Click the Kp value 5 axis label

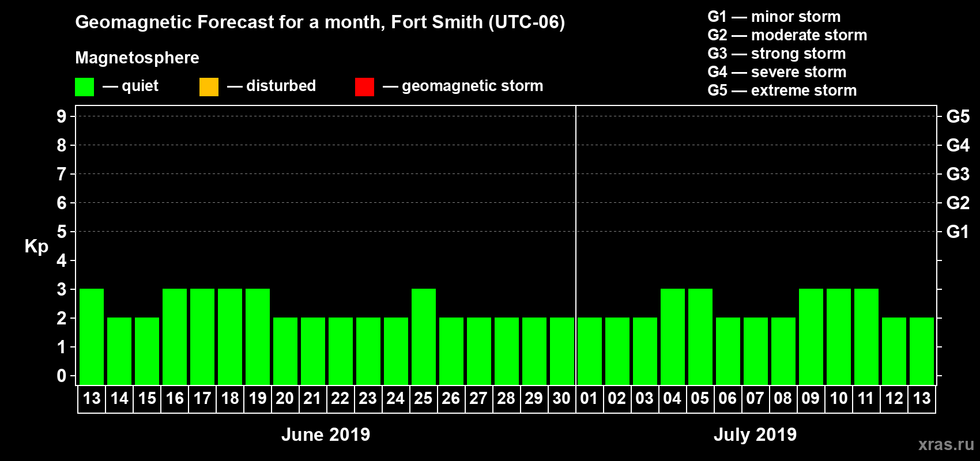coord(62,232)
